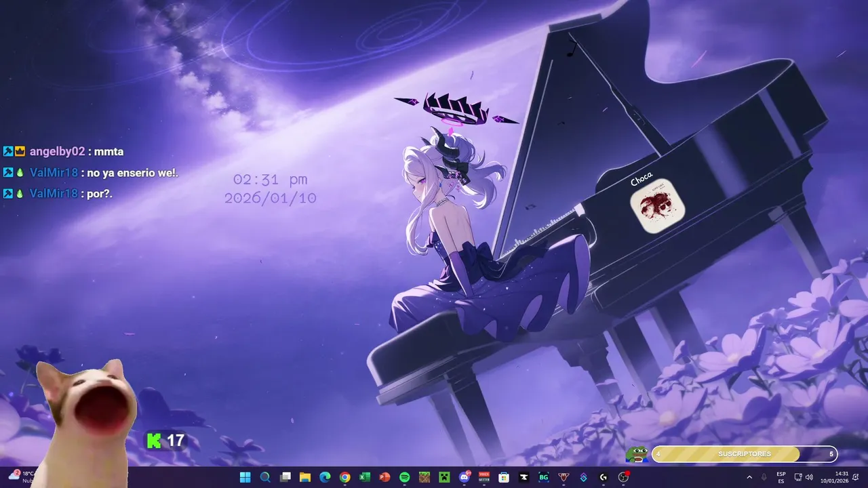Image resolution: width=868 pixels, height=488 pixels.
Task: Show hidden system tray icons
Action: coord(749,477)
